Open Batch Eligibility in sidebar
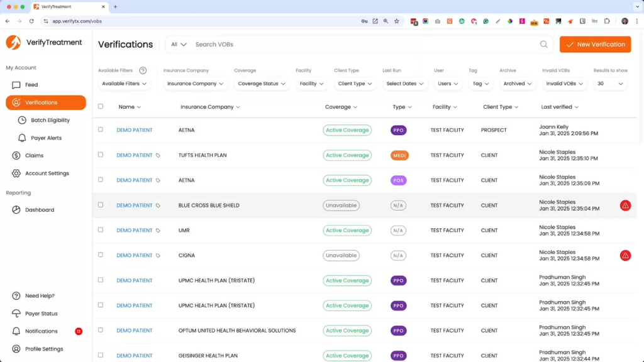 tap(50, 120)
